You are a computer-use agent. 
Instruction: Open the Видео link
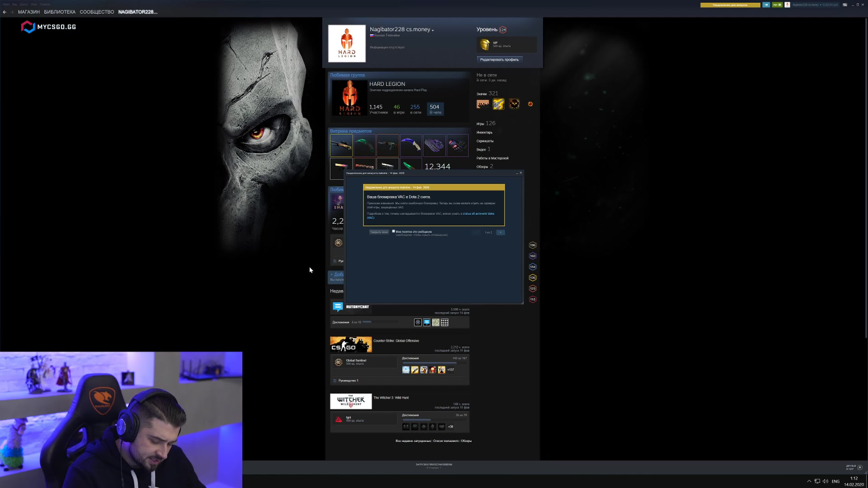click(x=483, y=149)
